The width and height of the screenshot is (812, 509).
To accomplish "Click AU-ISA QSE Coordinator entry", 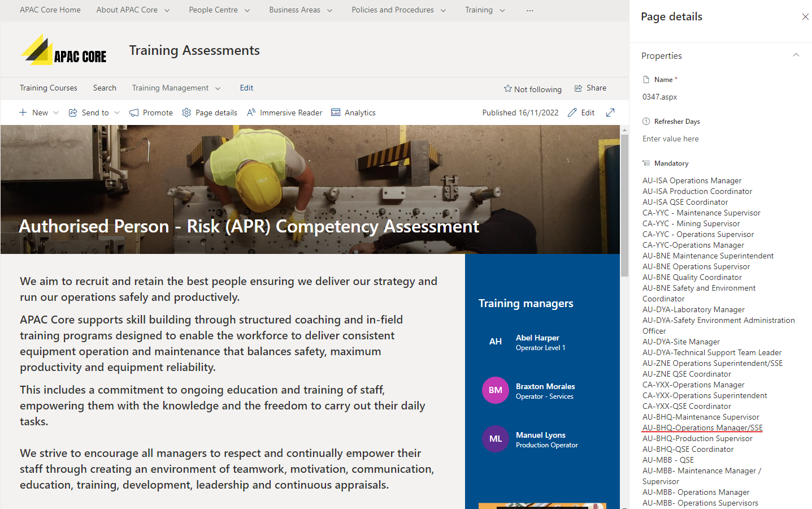I will tap(685, 202).
